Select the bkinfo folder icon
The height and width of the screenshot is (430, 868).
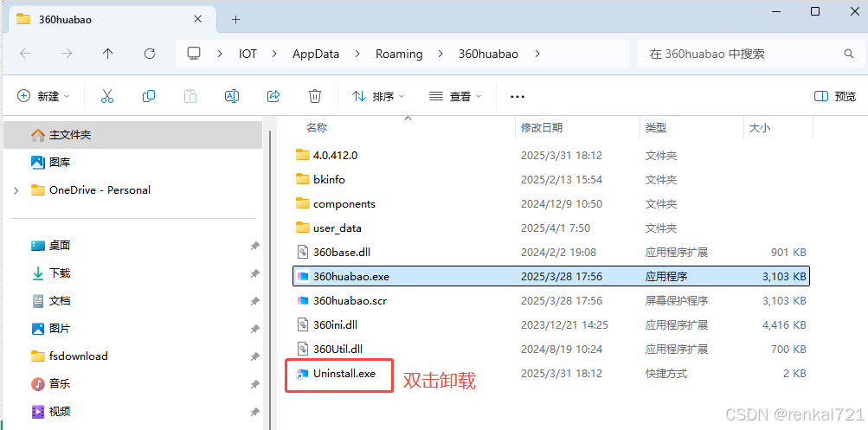(302, 179)
